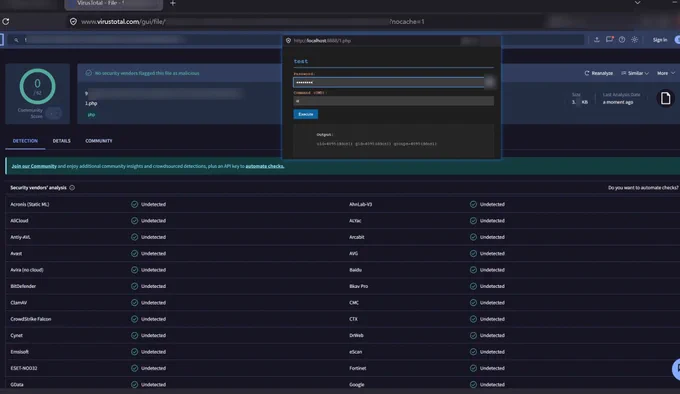
Task: Select the Google vendor name
Action: pyautogui.click(x=356, y=384)
